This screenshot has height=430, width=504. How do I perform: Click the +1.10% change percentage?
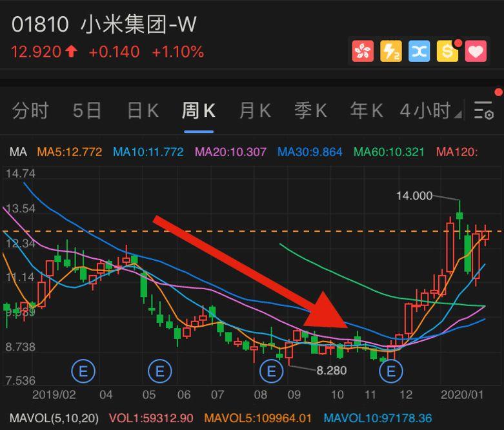177,52
